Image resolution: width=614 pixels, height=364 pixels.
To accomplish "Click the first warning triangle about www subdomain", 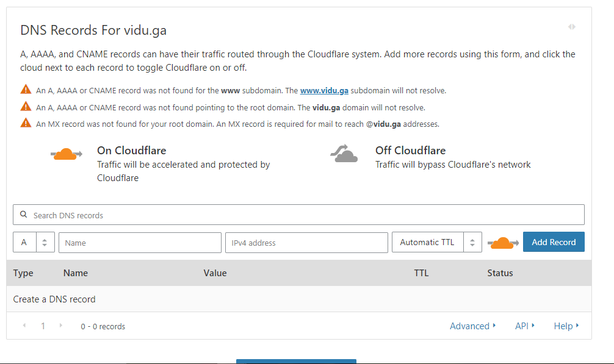I will [x=26, y=90].
